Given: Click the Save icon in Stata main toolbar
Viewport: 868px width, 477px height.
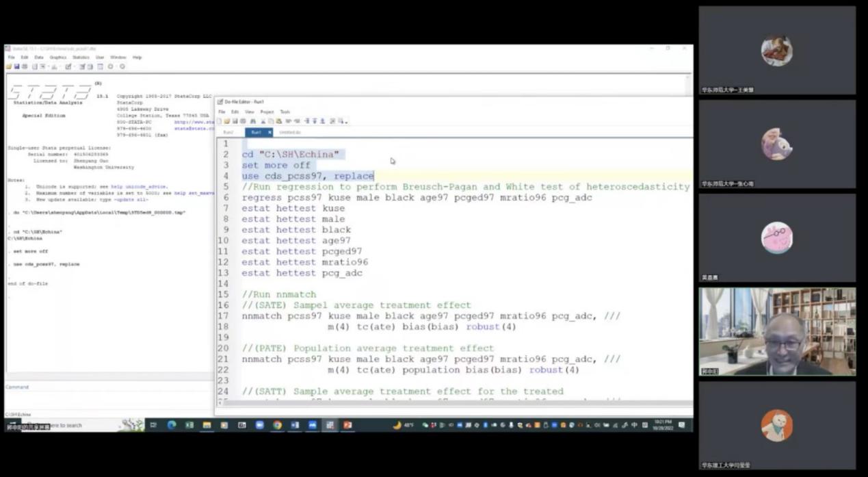Looking at the screenshot, I should pos(16,66).
